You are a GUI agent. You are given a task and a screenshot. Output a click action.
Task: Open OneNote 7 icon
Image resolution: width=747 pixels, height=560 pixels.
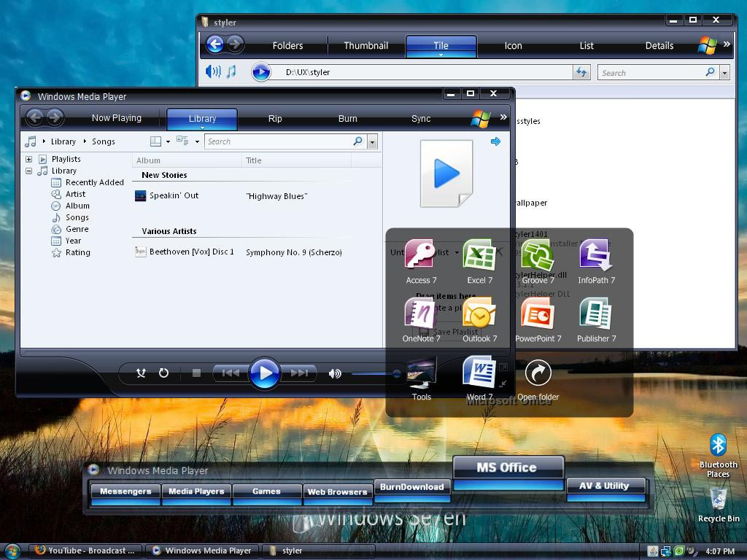pos(420,314)
